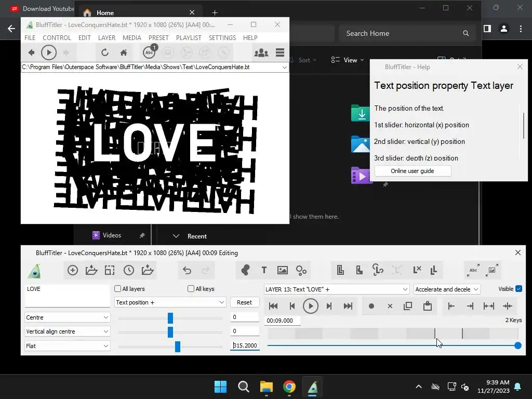The image size is (532, 399).
Task: Click the picture fit expand icon
Action: click(x=491, y=270)
